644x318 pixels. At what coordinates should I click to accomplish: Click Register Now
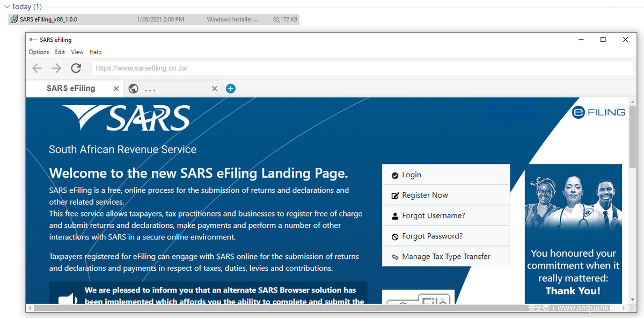446,195
